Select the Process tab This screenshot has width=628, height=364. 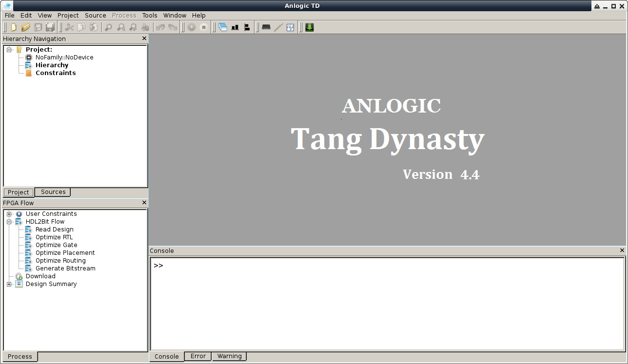pos(20,357)
